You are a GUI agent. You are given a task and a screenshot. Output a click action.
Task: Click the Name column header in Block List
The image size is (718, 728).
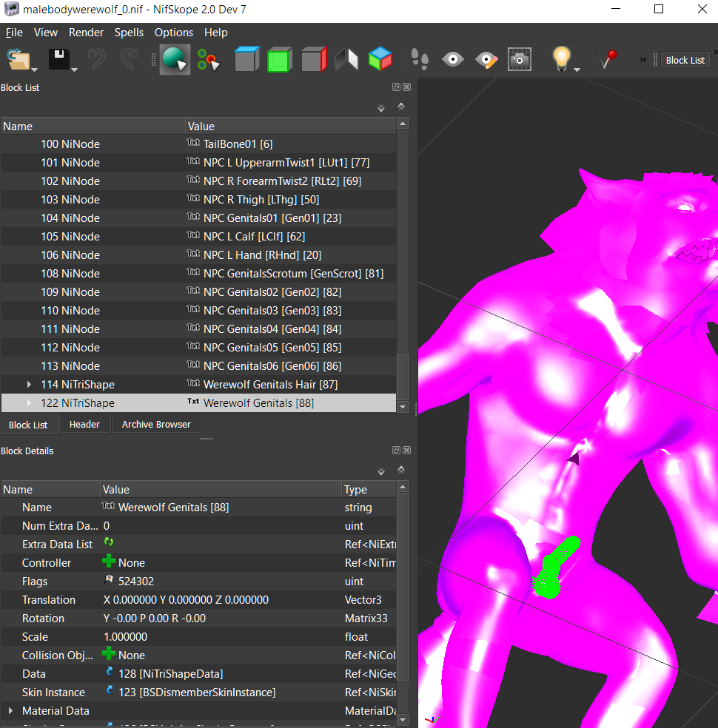point(93,127)
